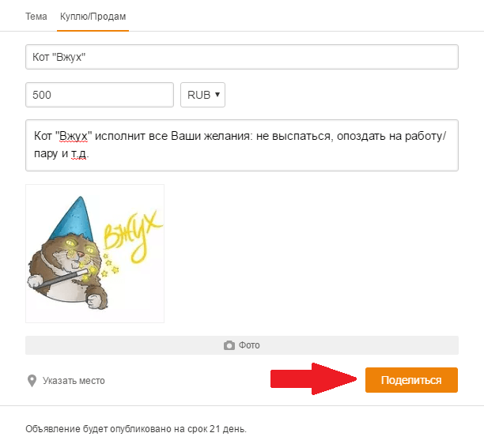Click inside the description text area
484x448 pixels.
click(242, 160)
